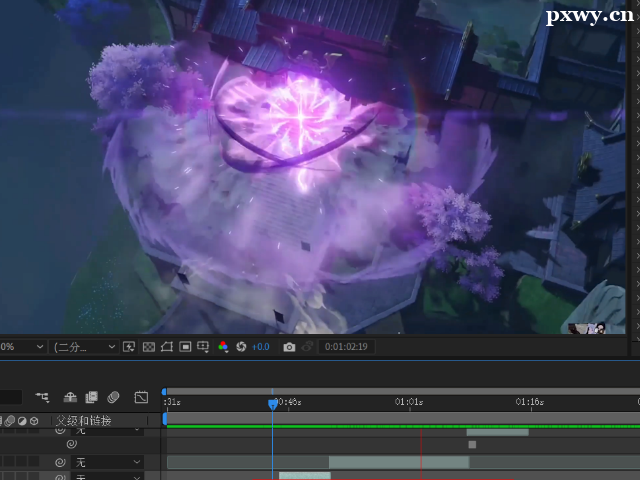Click the +0.0 exposure value
Screen dimensions: 640x480
tap(260, 347)
